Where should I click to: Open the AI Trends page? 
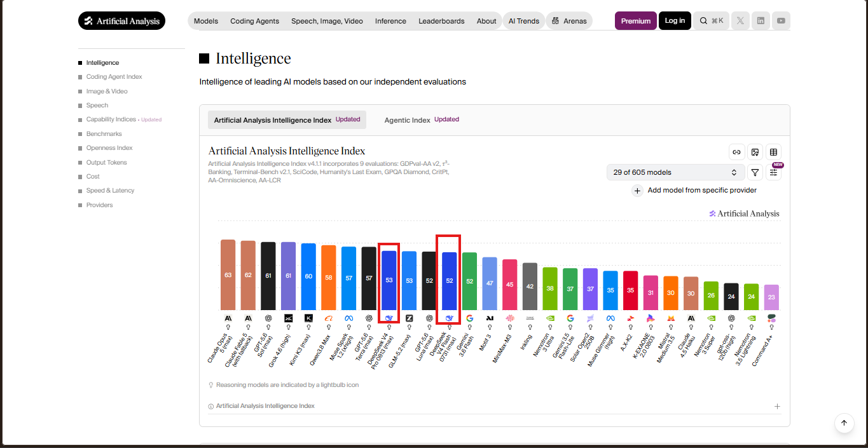point(523,21)
